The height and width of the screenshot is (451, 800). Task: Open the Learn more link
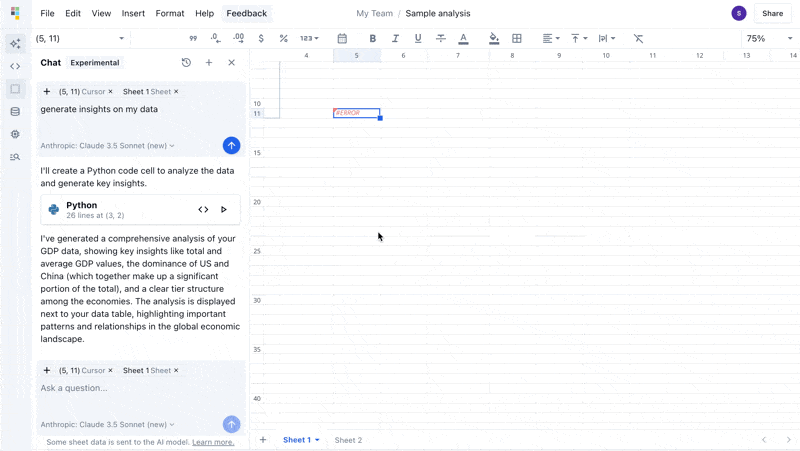point(213,442)
